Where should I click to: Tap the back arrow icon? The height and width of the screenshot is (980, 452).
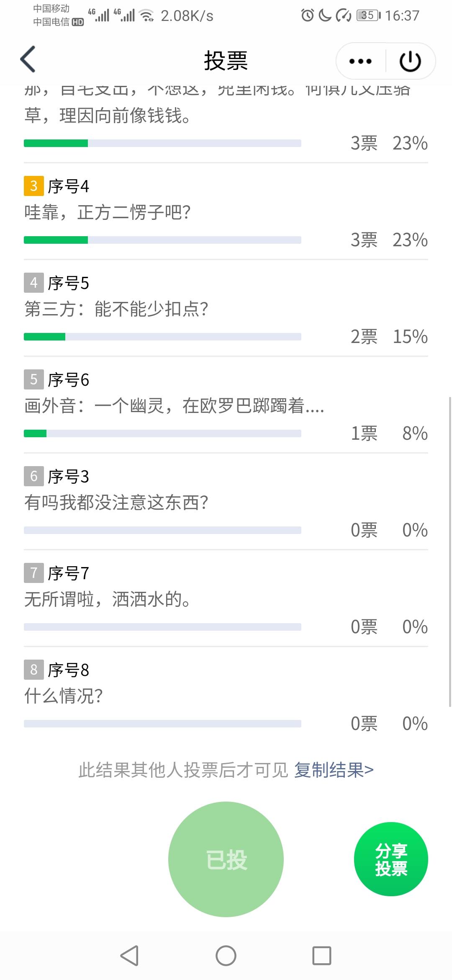[28, 59]
